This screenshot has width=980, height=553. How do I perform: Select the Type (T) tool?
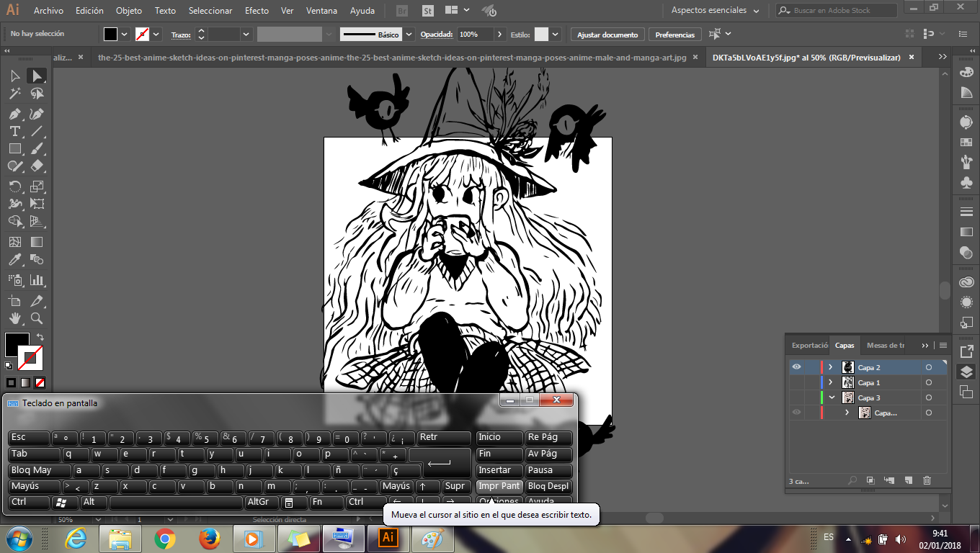14,131
